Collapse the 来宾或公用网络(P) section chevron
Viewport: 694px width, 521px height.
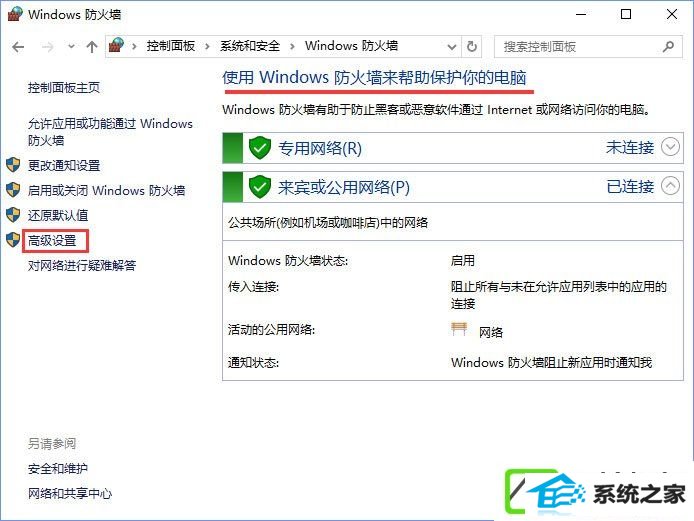click(670, 186)
